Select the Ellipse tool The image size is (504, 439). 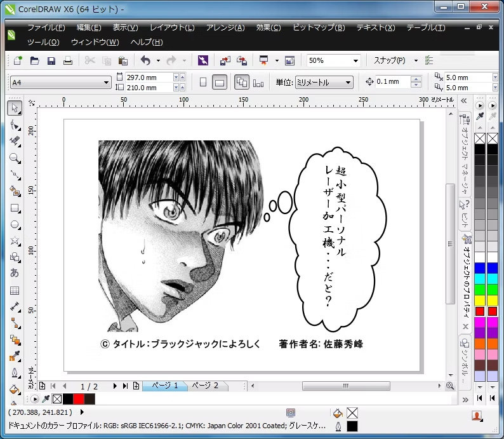(x=15, y=224)
